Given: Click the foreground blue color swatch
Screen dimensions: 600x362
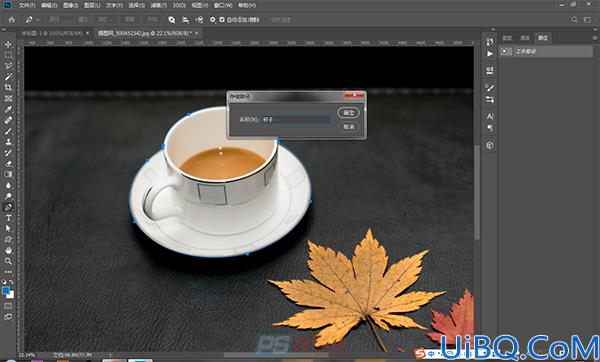Looking at the screenshot, I should click(6, 291).
